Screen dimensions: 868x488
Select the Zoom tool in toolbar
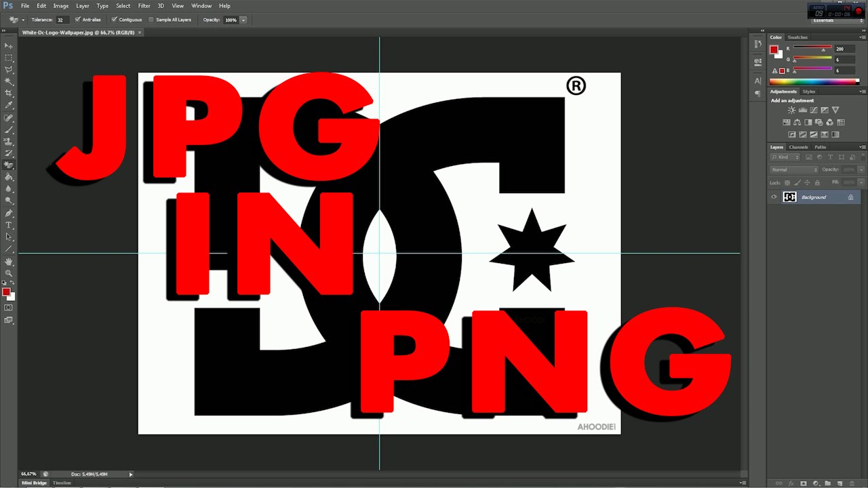pos(9,272)
